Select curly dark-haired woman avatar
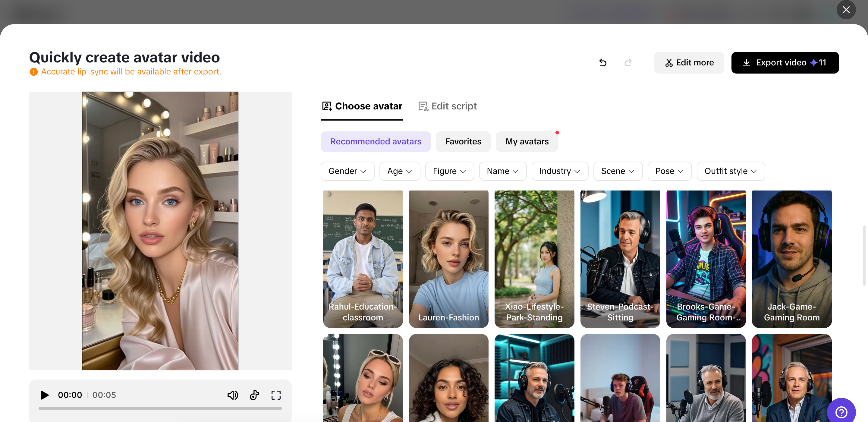868x422 pixels. tap(448, 378)
